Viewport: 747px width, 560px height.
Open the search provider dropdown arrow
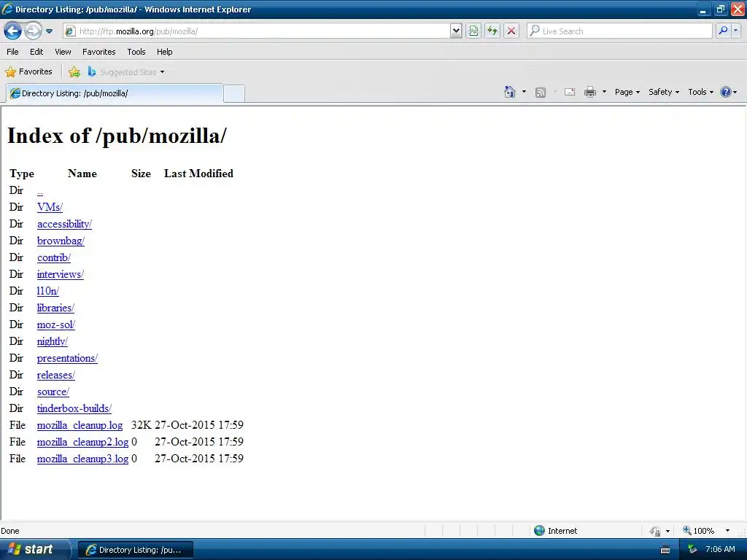(736, 31)
